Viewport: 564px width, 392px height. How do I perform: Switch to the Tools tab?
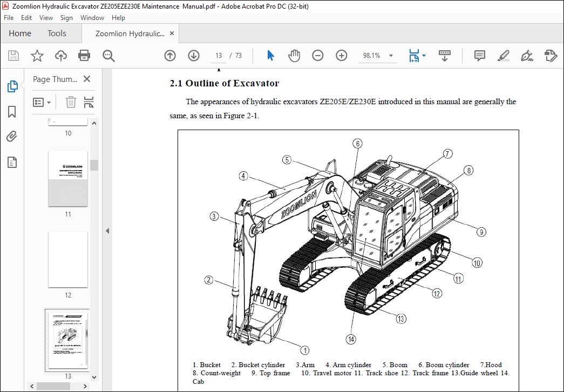(57, 33)
